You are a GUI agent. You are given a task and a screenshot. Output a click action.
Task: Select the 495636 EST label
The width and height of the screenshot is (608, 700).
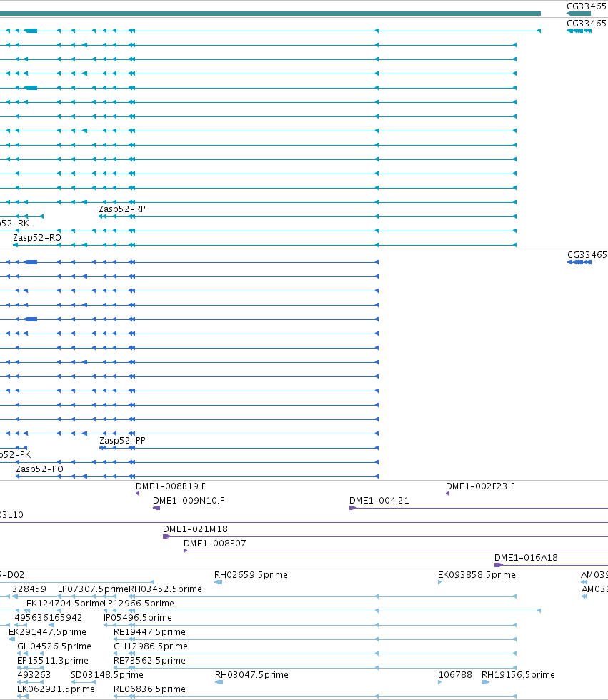click(31, 617)
